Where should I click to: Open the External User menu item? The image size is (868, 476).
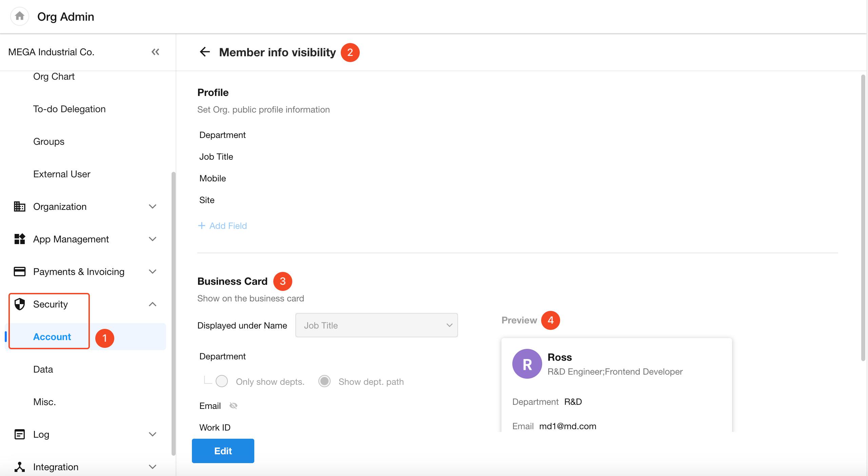62,174
